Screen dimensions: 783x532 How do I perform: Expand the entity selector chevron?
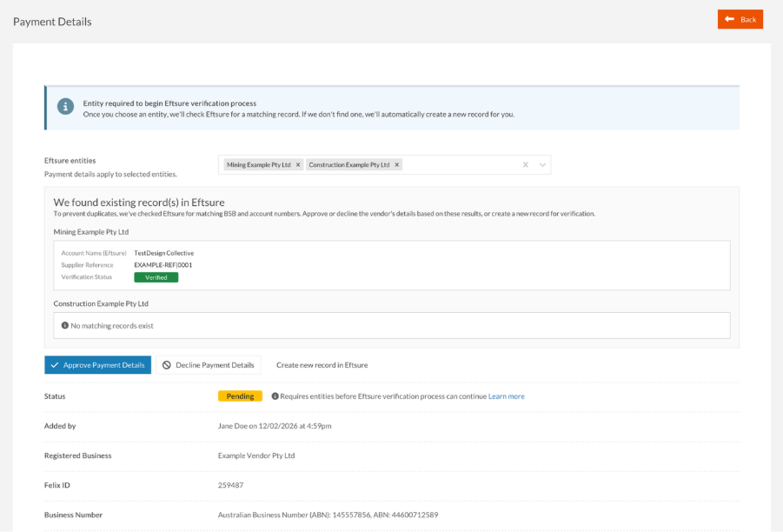tap(541, 164)
